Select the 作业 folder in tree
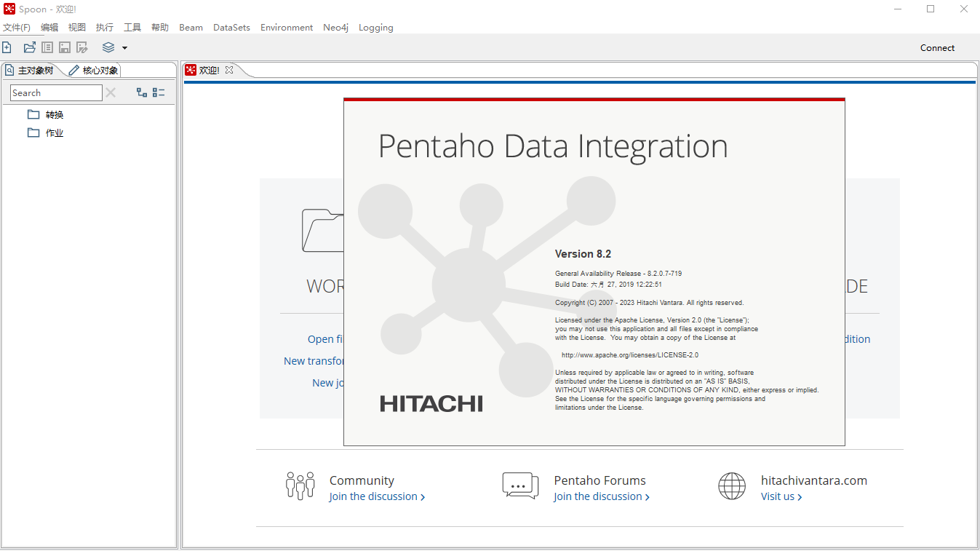Screen dimensions: 980x551 point(55,132)
